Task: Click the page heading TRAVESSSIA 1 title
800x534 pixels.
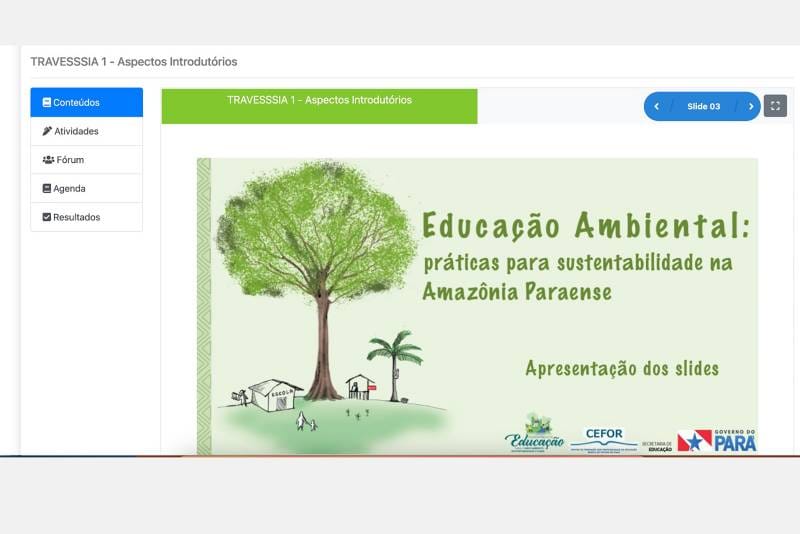Action: pyautogui.click(x=134, y=62)
